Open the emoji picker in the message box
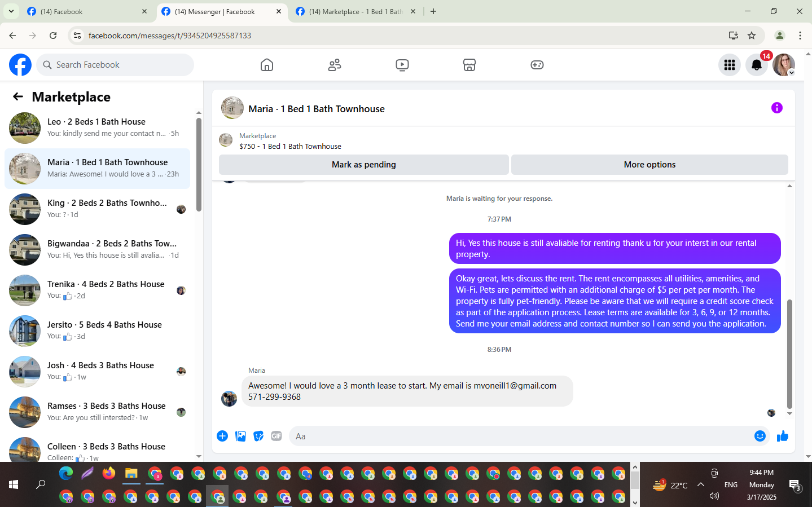The width and height of the screenshot is (812, 507). click(x=760, y=436)
